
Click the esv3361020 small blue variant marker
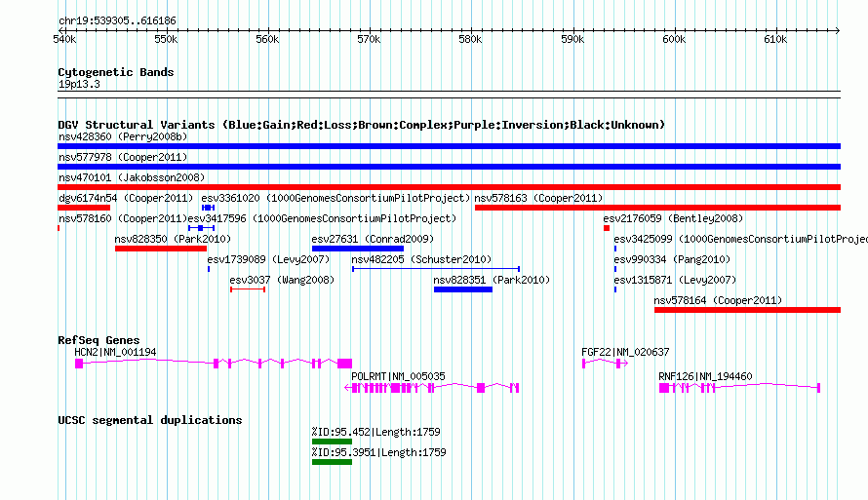click(208, 208)
